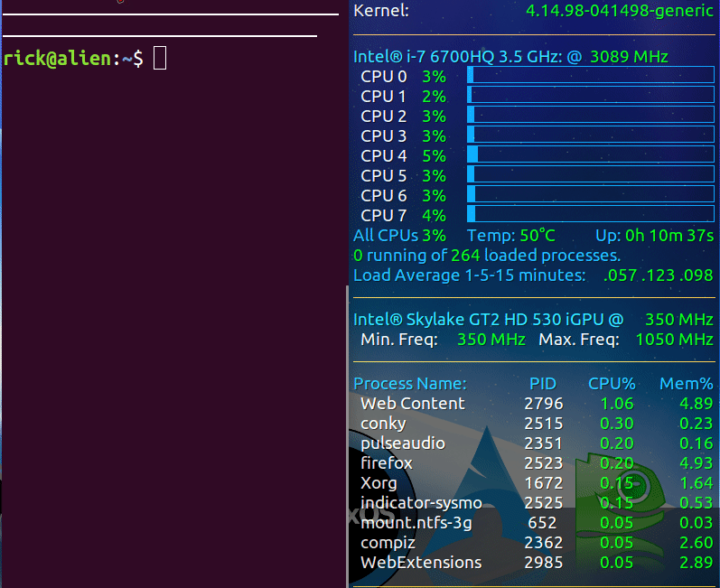Image resolution: width=720 pixels, height=588 pixels.
Task: Click the CPU 4 5% value
Action: [x=434, y=156]
